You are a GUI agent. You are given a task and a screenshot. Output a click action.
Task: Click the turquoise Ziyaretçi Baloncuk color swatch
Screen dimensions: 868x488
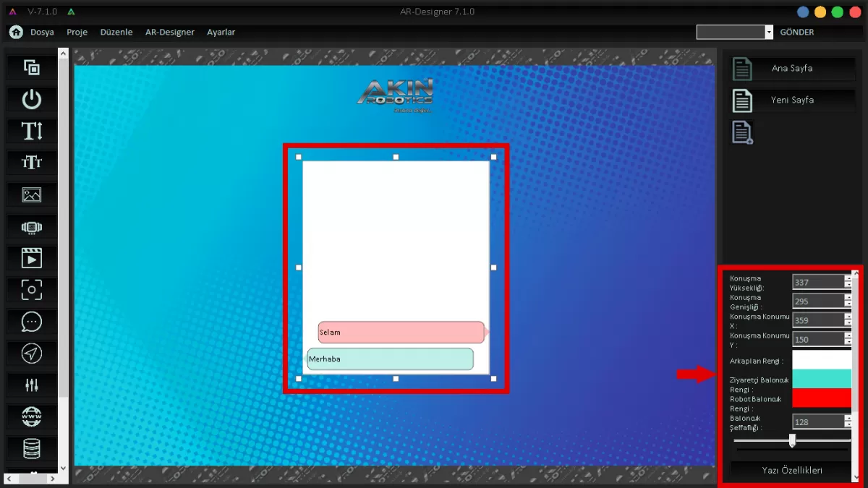click(822, 379)
